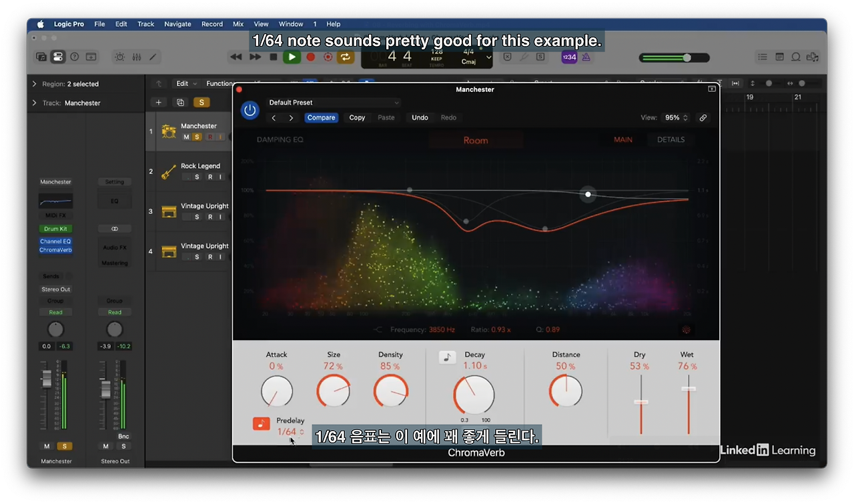Toggle the global Solo S button in the track header
This screenshot has height=504, width=854.
pos(201,102)
